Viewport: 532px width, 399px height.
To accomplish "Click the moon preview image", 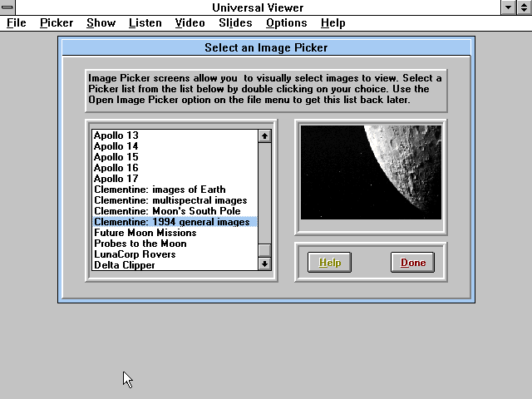I will (x=371, y=172).
